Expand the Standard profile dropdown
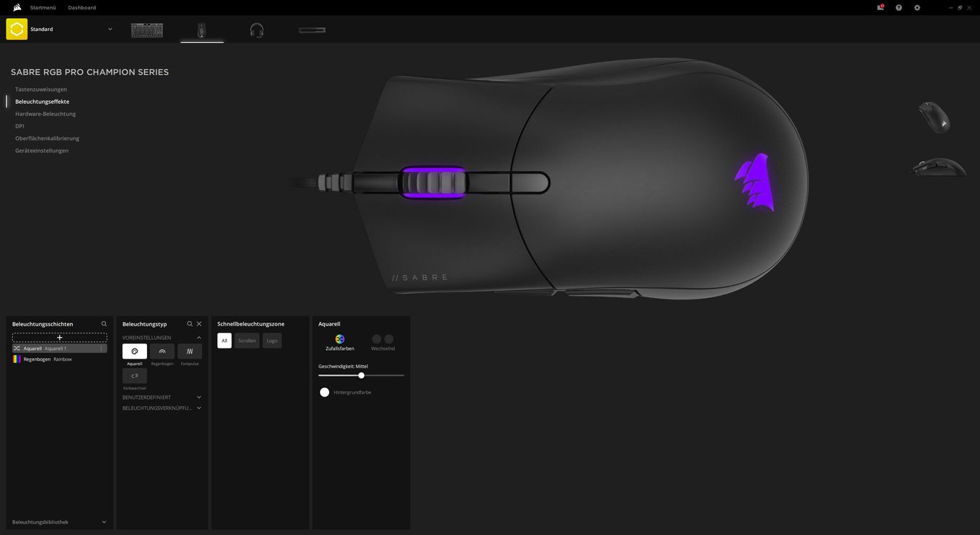The width and height of the screenshot is (980, 535). pos(110,29)
